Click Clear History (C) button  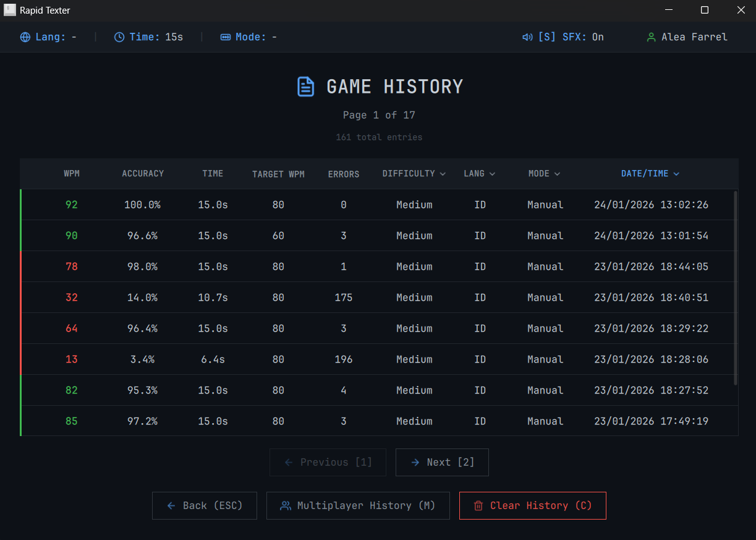coord(533,506)
